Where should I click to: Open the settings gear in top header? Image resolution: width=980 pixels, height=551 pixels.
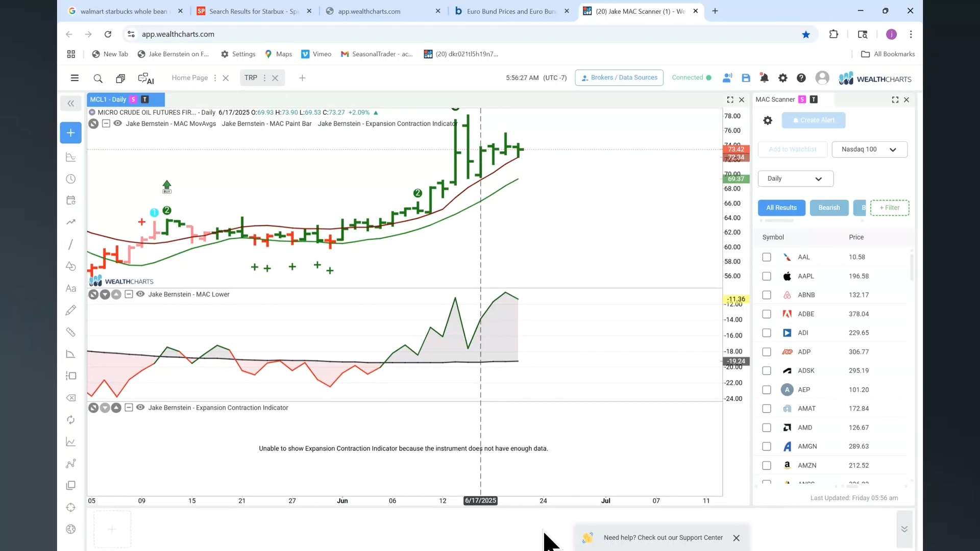pyautogui.click(x=782, y=78)
